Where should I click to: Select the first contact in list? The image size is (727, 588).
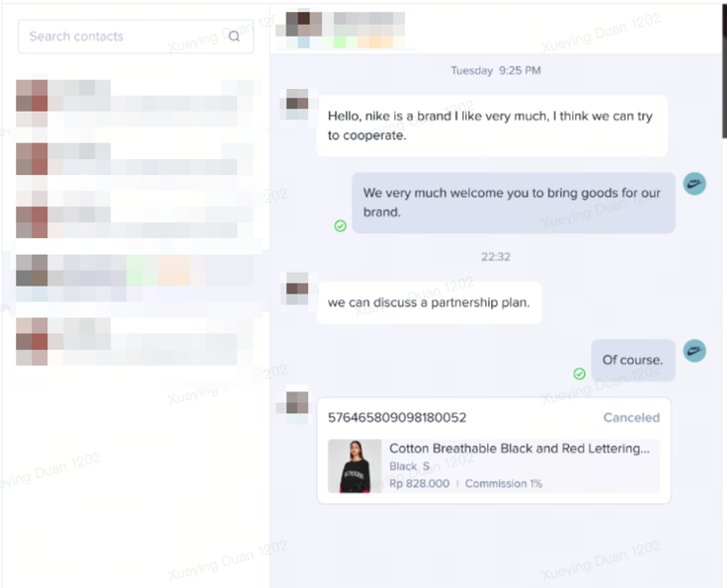(134, 104)
